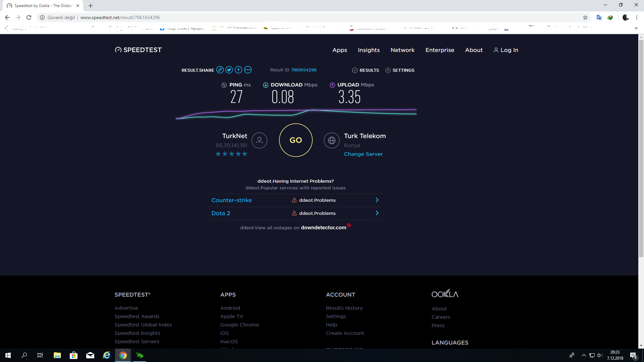Screen dimensions: 644x362
Task: Click the address bar URL
Action: point(120,17)
